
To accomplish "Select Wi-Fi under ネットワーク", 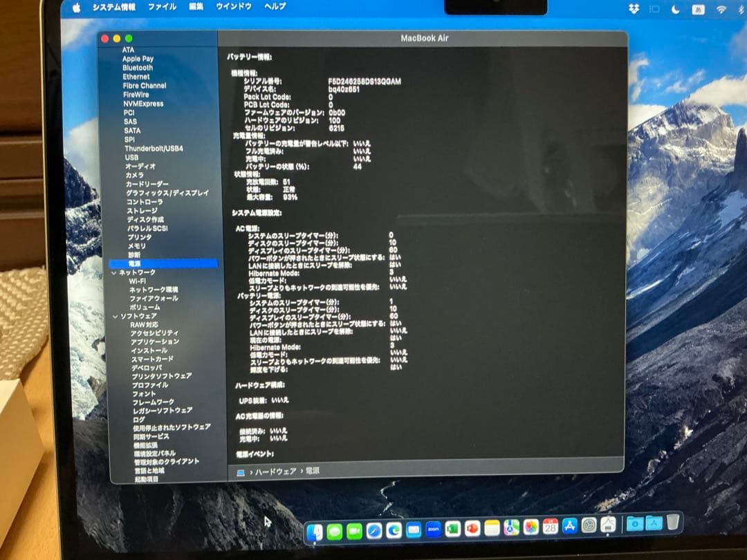I will [137, 281].
